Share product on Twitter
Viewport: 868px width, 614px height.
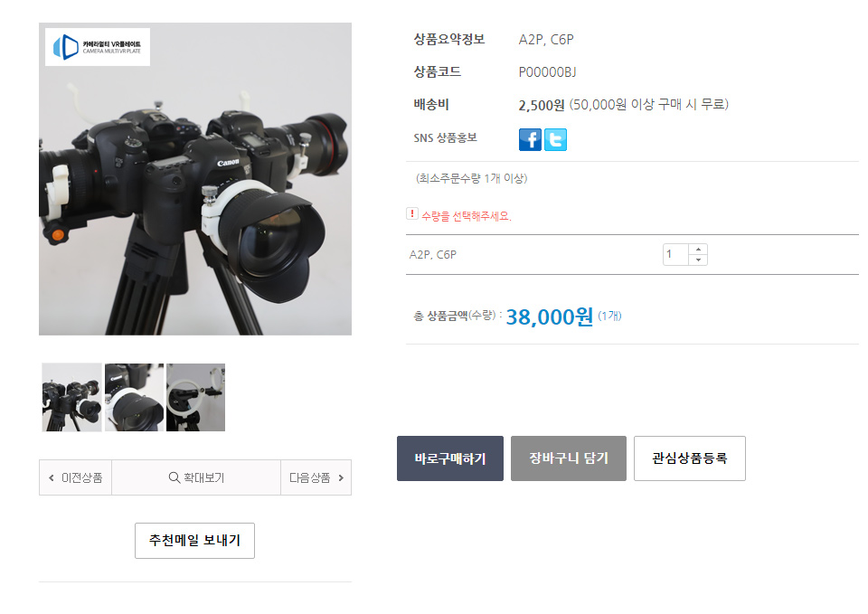[555, 139]
